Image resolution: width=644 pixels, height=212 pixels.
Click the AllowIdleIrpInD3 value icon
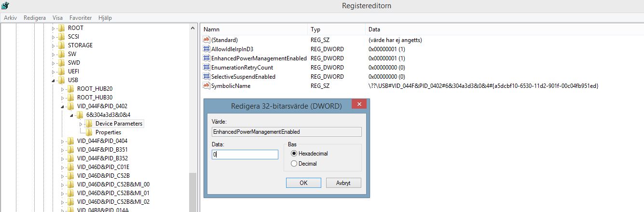pos(207,49)
